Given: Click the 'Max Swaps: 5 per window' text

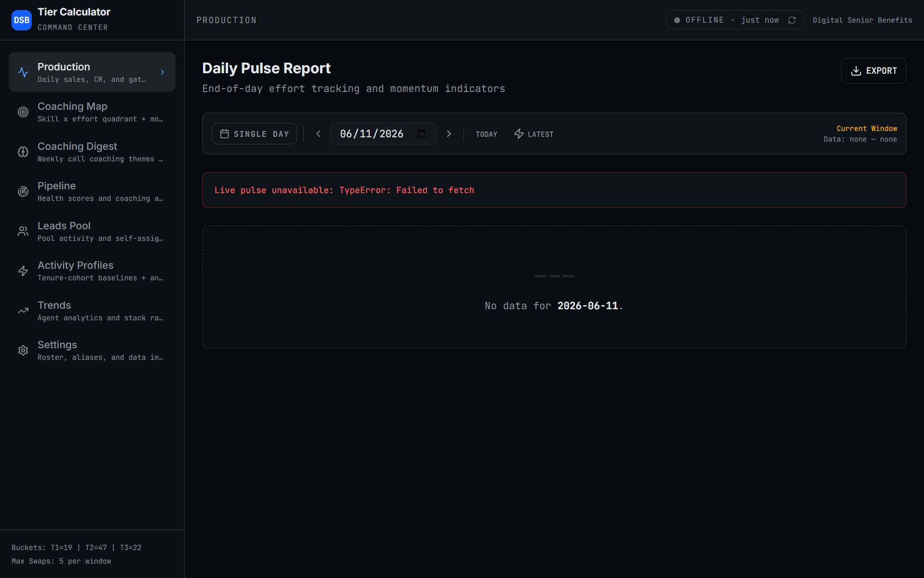Looking at the screenshot, I should coord(61,561).
